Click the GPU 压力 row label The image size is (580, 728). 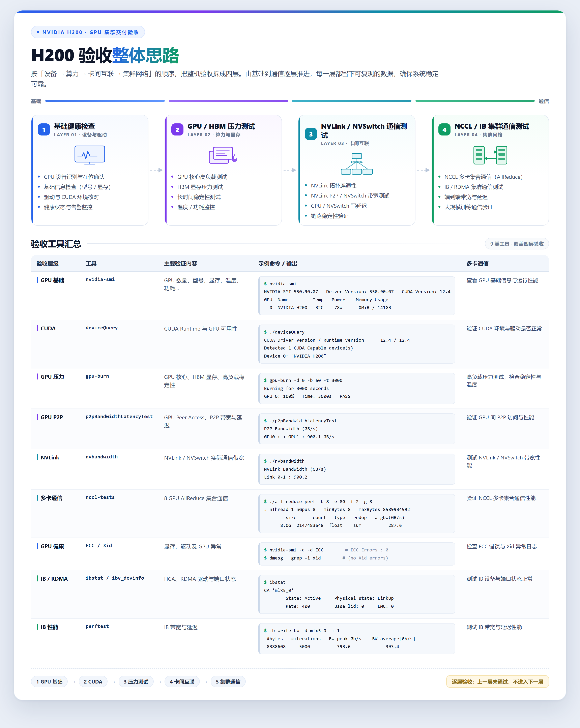point(52,377)
